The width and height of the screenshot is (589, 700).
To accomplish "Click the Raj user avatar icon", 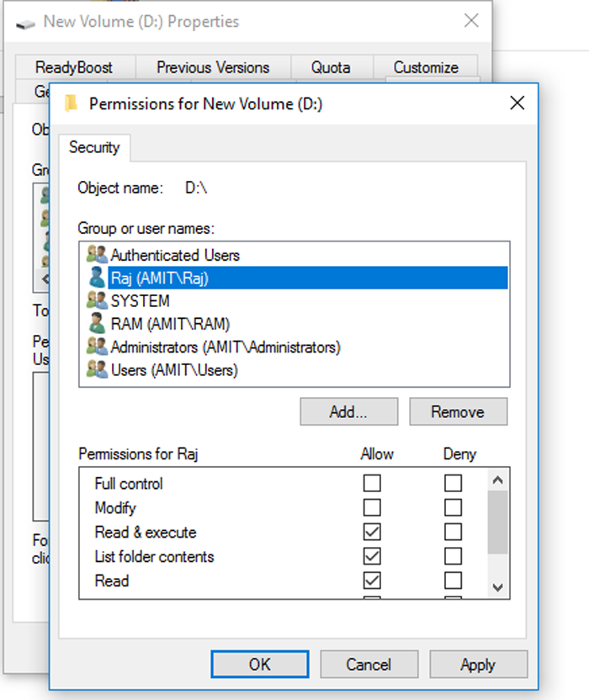I will [97, 278].
